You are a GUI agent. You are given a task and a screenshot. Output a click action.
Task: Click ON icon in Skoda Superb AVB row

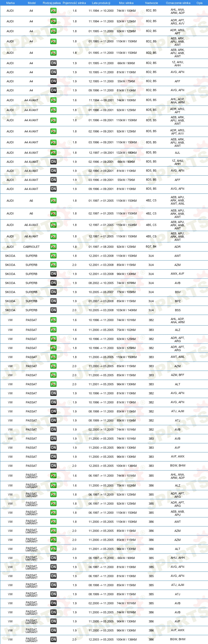pyautogui.click(x=53, y=283)
